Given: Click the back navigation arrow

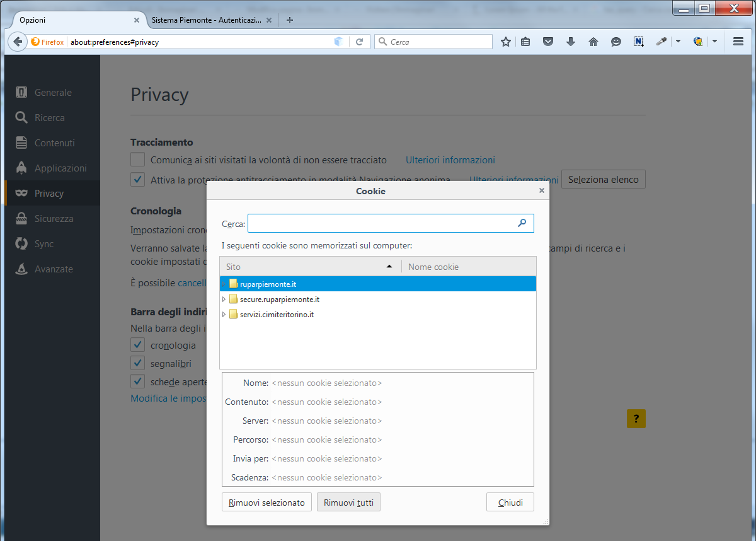Looking at the screenshot, I should 17,42.
